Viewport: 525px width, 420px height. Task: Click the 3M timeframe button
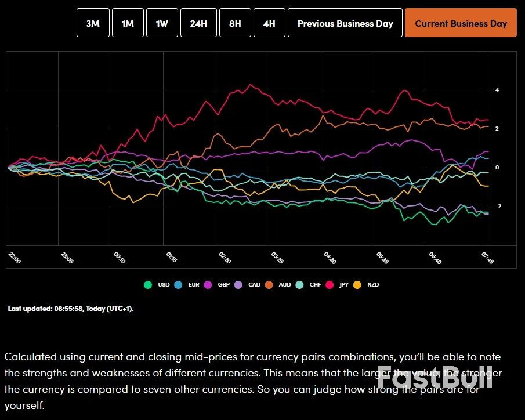(93, 23)
